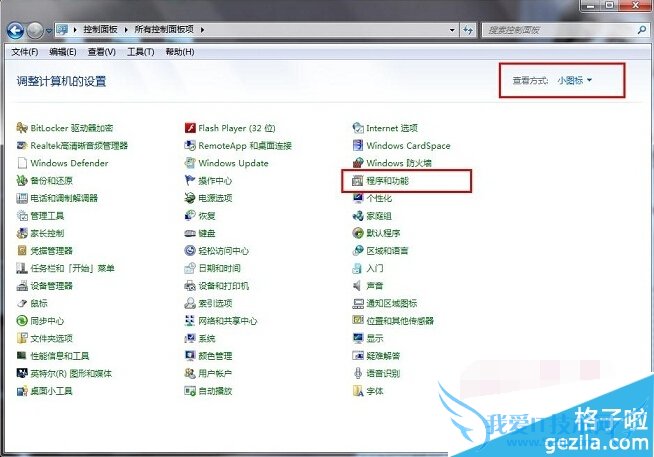Click the Internet 选项 icon
This screenshot has width=654, height=457.
click(x=358, y=128)
